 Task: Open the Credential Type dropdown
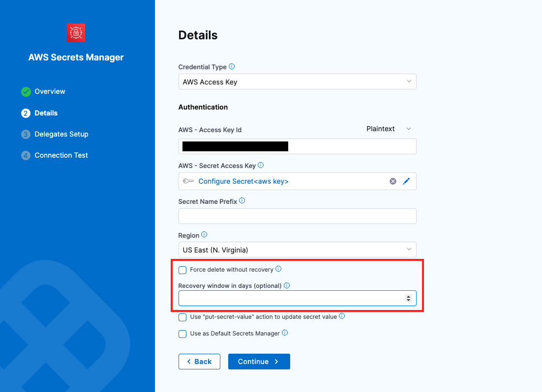(297, 82)
